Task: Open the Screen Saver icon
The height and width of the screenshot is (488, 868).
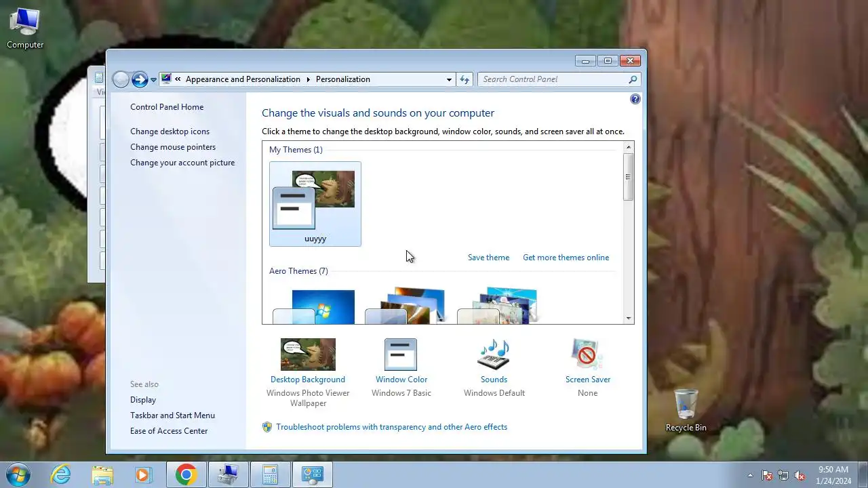Action: 587,354
